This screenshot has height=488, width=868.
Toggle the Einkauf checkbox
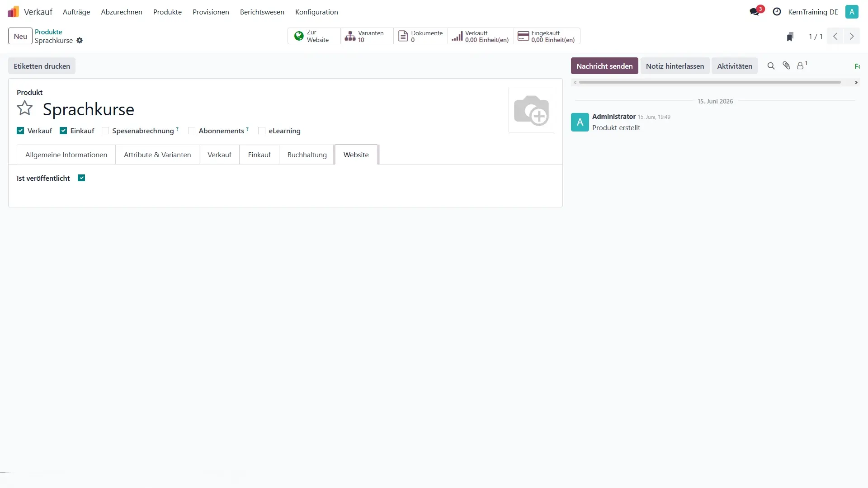click(x=63, y=131)
